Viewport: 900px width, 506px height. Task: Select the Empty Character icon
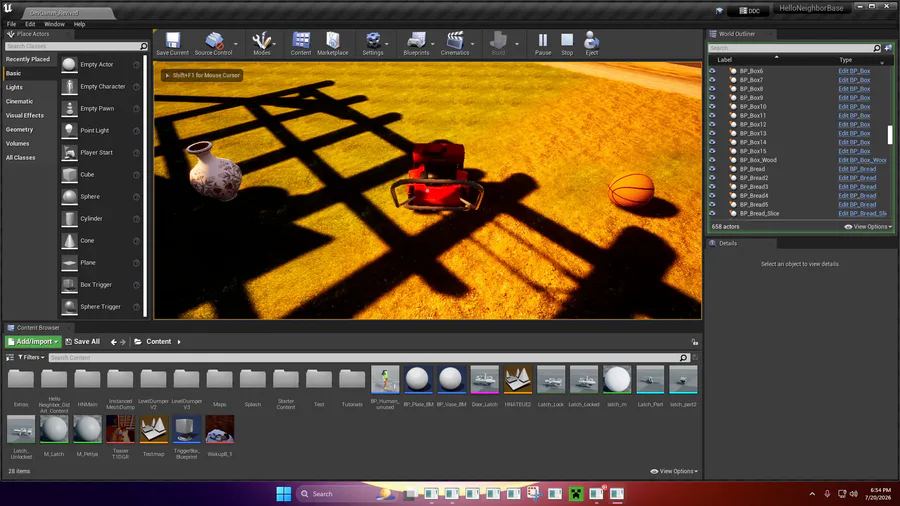tap(69, 87)
